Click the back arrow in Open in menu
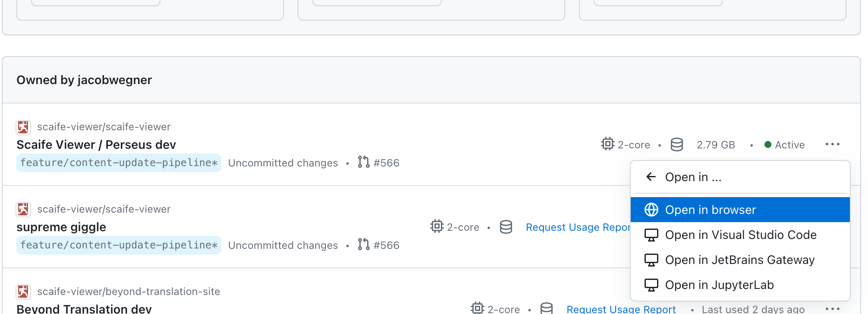The height and width of the screenshot is (314, 868). 651,177
